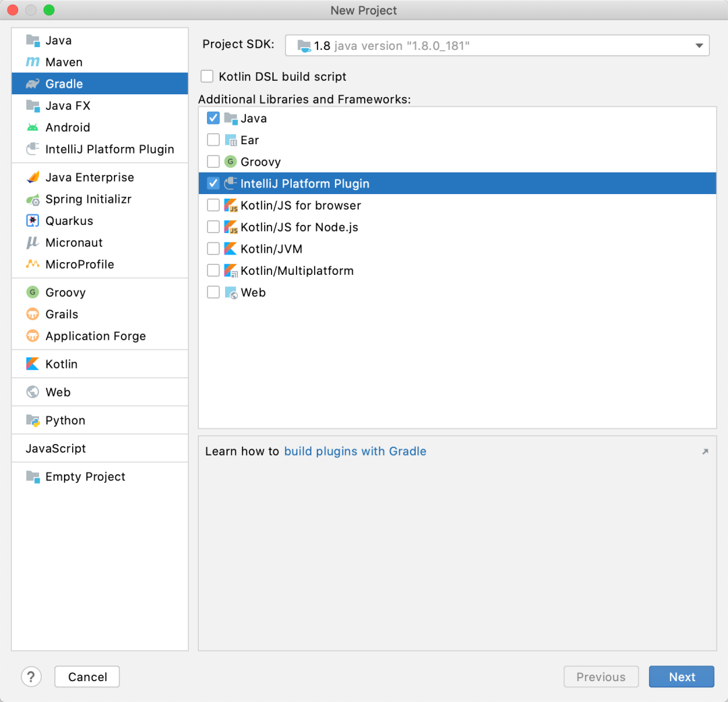Enable the Groovy framework checkbox

point(213,162)
